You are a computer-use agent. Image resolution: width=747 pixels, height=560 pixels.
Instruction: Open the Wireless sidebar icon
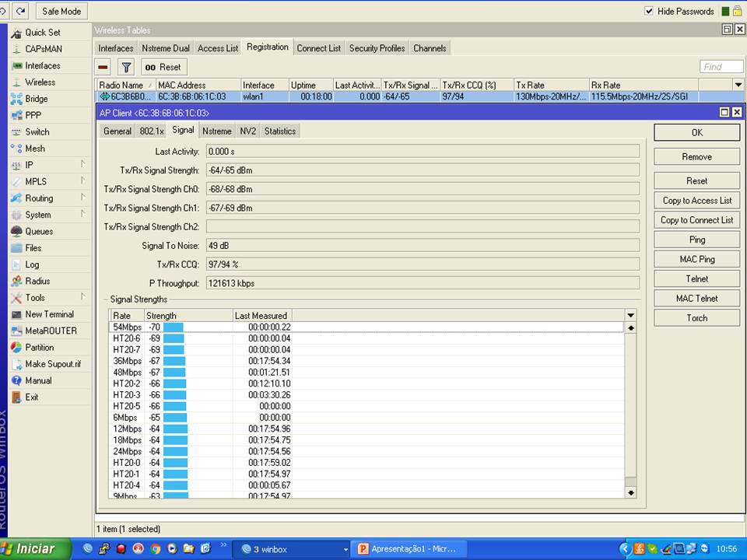click(17, 82)
